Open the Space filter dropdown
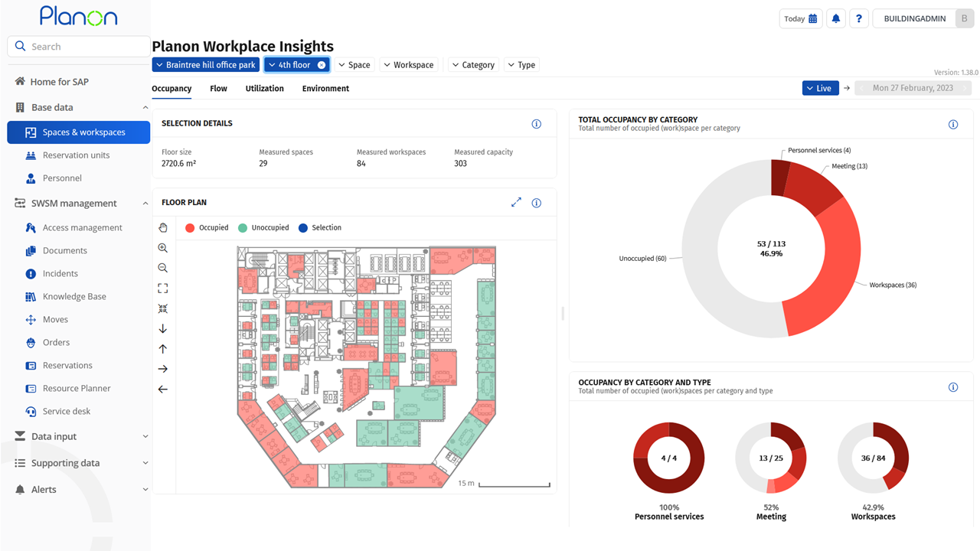The width and height of the screenshot is (980, 551). coord(354,65)
